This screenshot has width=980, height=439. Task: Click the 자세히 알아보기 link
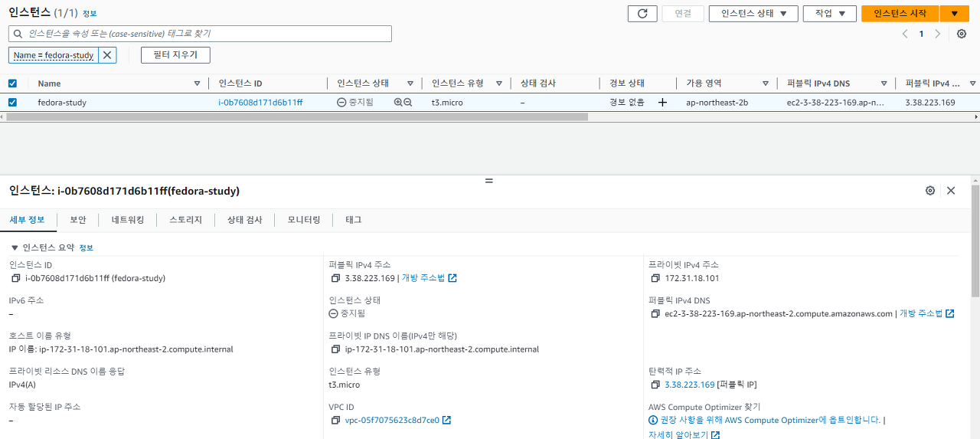(684, 434)
